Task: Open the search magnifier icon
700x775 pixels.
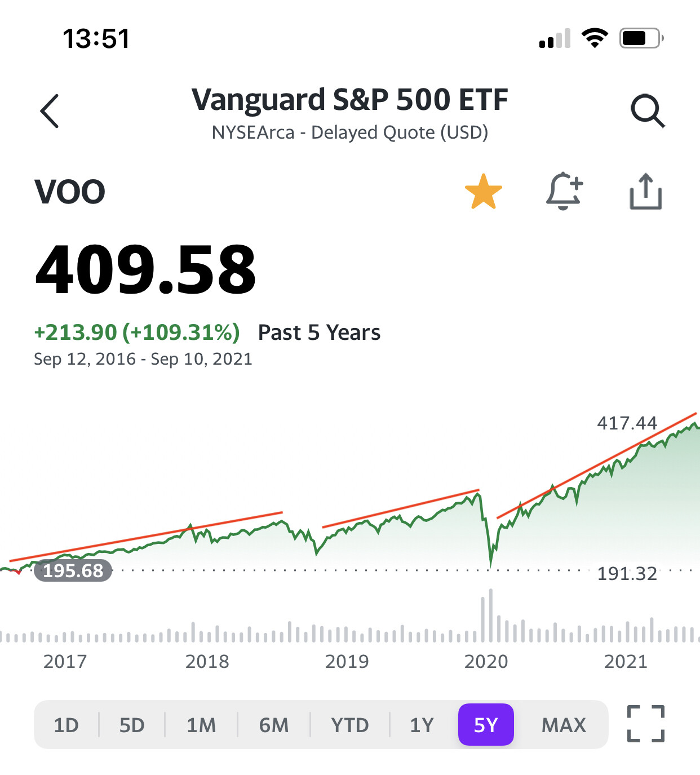Action: [x=648, y=110]
